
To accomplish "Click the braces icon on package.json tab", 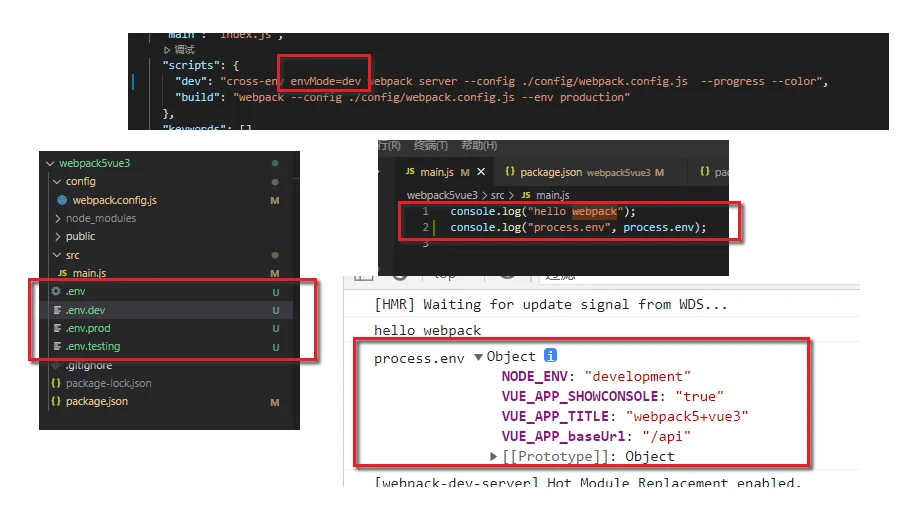I will click(x=510, y=171).
